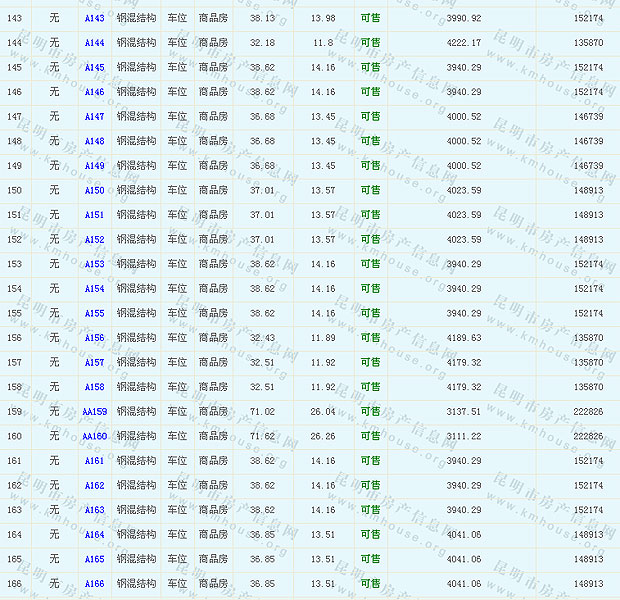Open unit A163 details link

pos(94,510)
